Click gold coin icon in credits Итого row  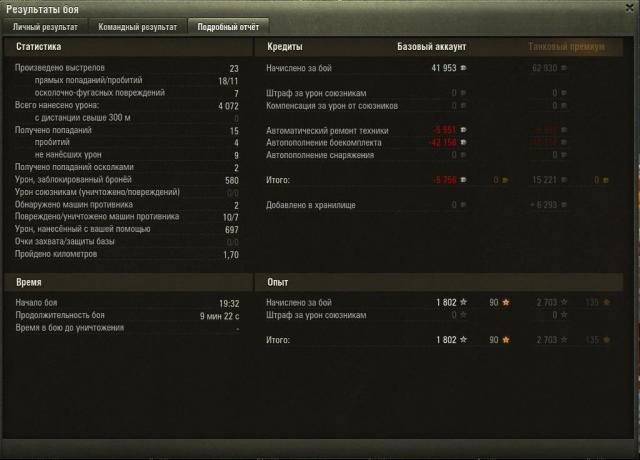tap(505, 180)
